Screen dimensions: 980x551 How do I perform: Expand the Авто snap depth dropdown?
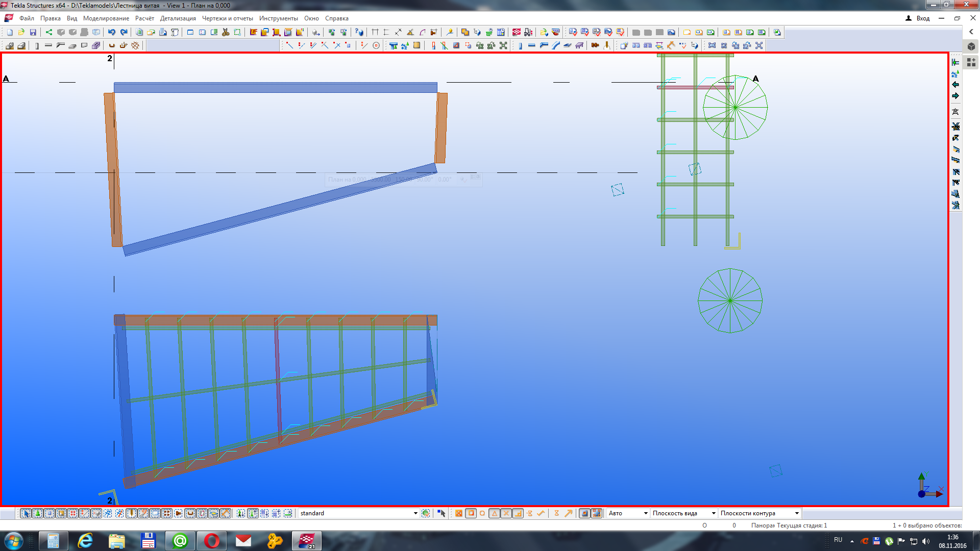645,513
